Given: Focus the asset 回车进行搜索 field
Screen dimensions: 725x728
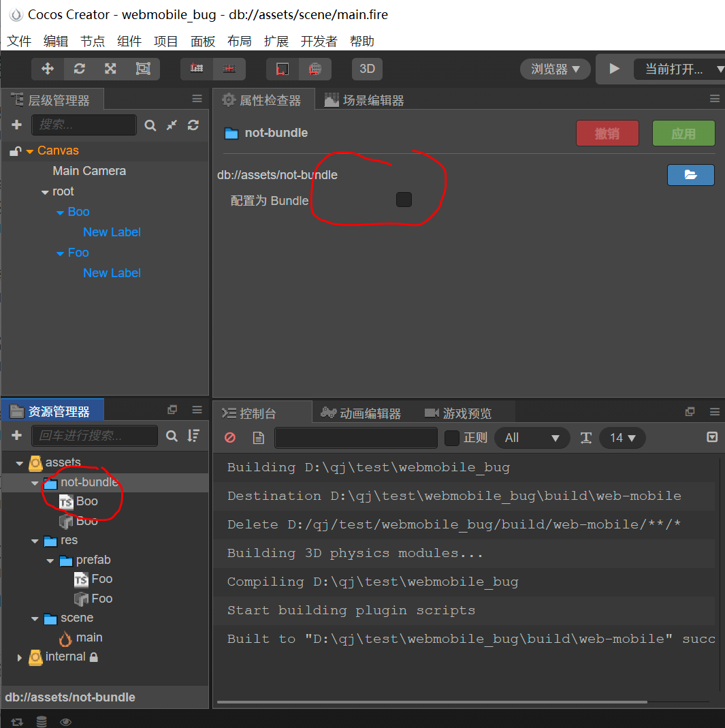Looking at the screenshot, I should click(x=95, y=435).
